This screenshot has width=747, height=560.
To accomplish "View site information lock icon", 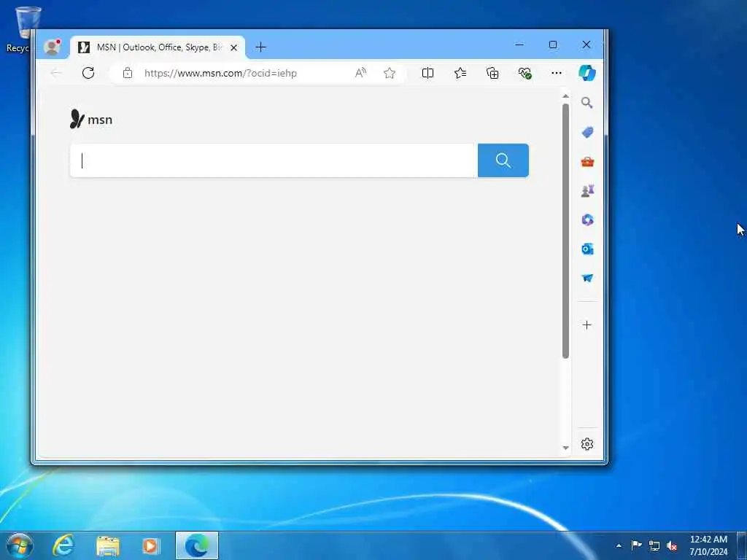I will [127, 73].
